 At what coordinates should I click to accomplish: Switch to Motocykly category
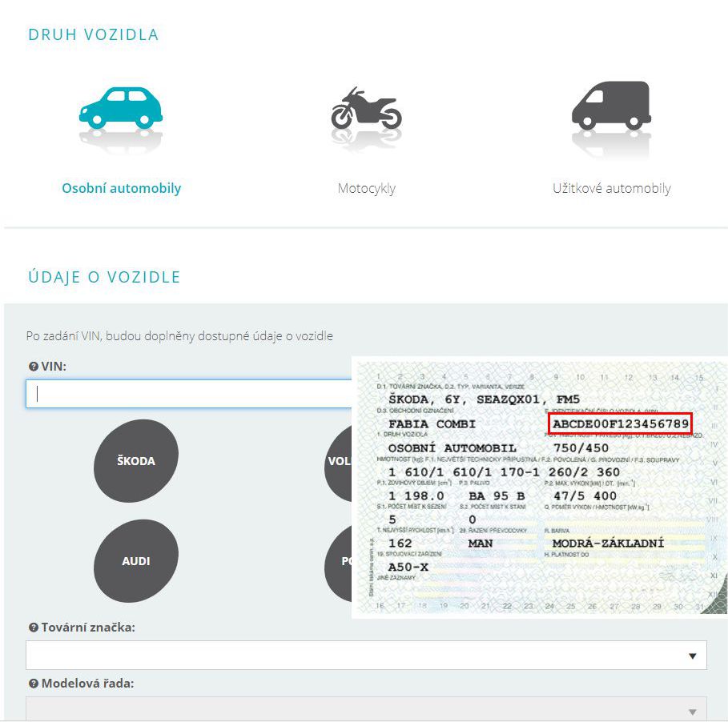pos(366,189)
